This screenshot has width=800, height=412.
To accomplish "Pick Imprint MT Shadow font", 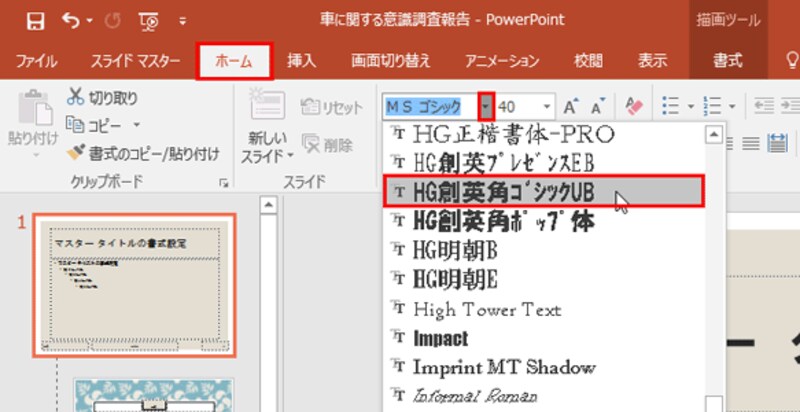I will coord(544,367).
